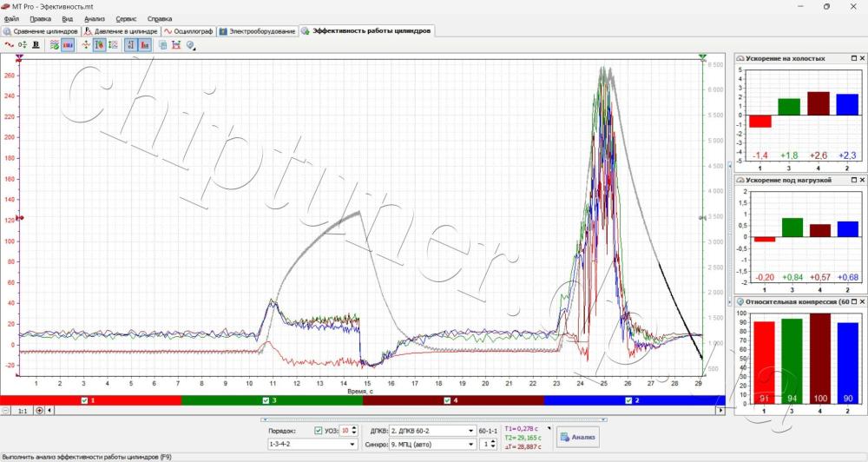The width and height of the screenshot is (868, 462).
Task: Close the Ускорение на холостых panel
Action: pyautogui.click(x=862, y=58)
